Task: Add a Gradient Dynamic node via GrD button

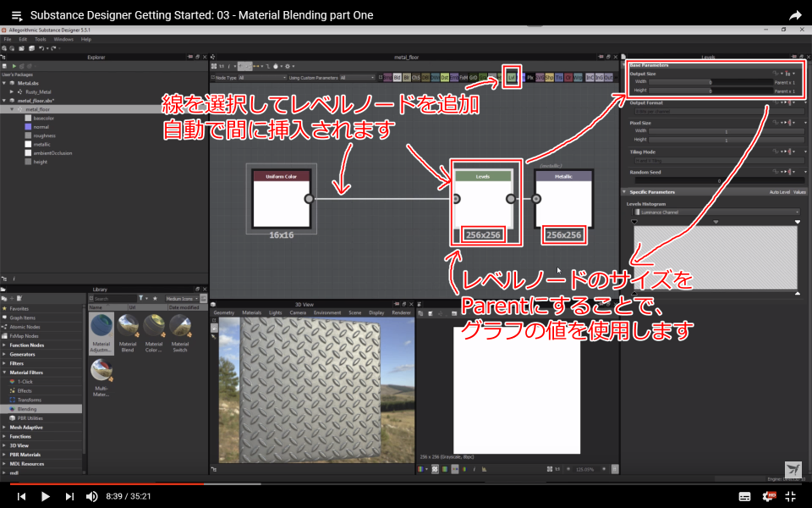Action: 474,77
